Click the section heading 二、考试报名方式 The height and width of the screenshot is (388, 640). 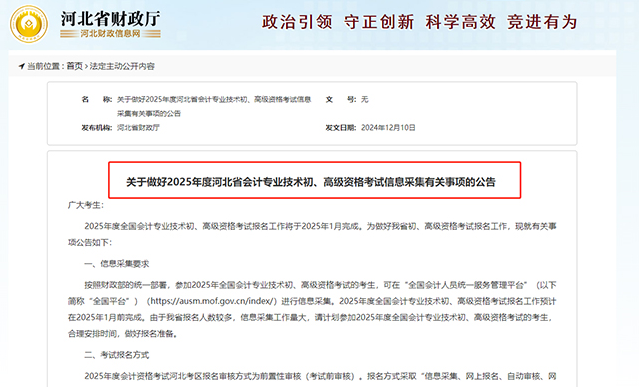tap(117, 355)
